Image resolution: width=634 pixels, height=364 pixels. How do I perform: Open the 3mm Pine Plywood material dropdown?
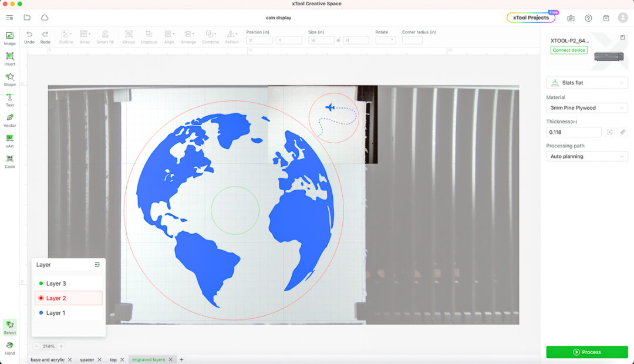[x=586, y=108]
